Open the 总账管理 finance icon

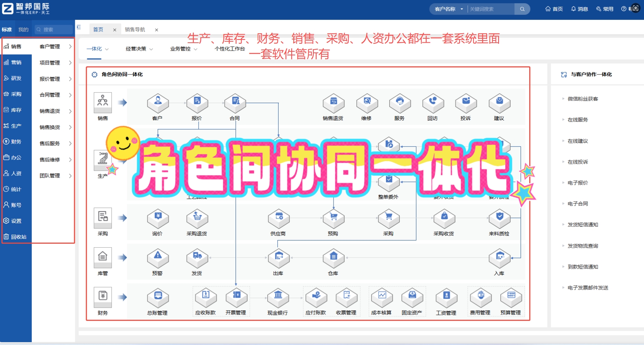[x=158, y=298]
